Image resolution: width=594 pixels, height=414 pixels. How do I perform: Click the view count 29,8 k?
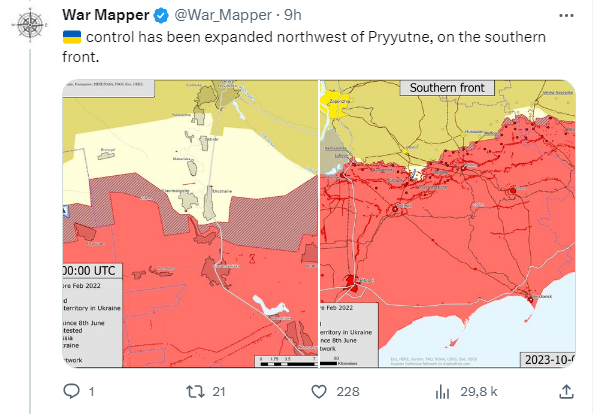(x=479, y=392)
